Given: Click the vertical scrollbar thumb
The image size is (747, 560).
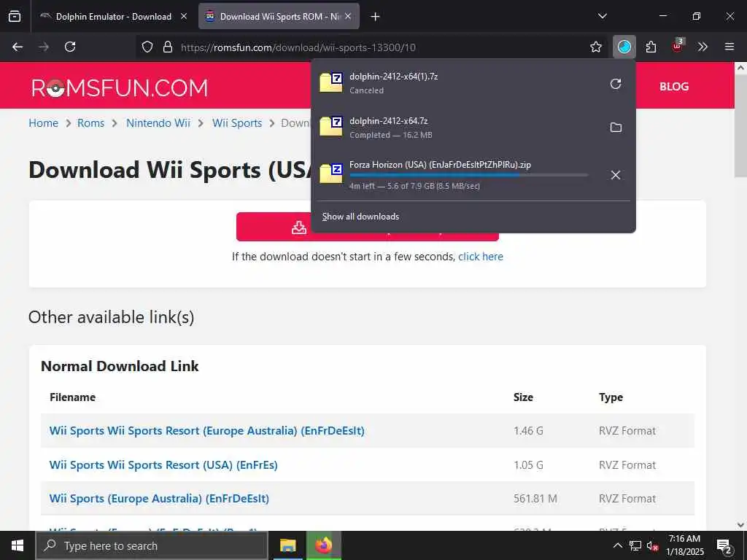Looking at the screenshot, I should point(740,126).
